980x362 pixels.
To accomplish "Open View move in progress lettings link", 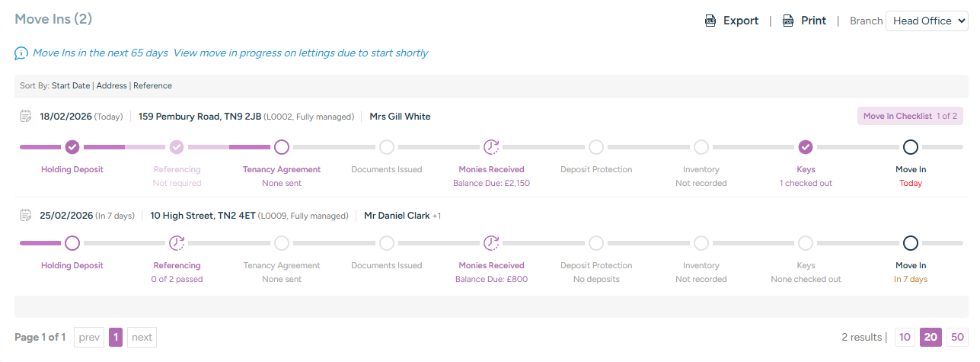I will coord(300,53).
